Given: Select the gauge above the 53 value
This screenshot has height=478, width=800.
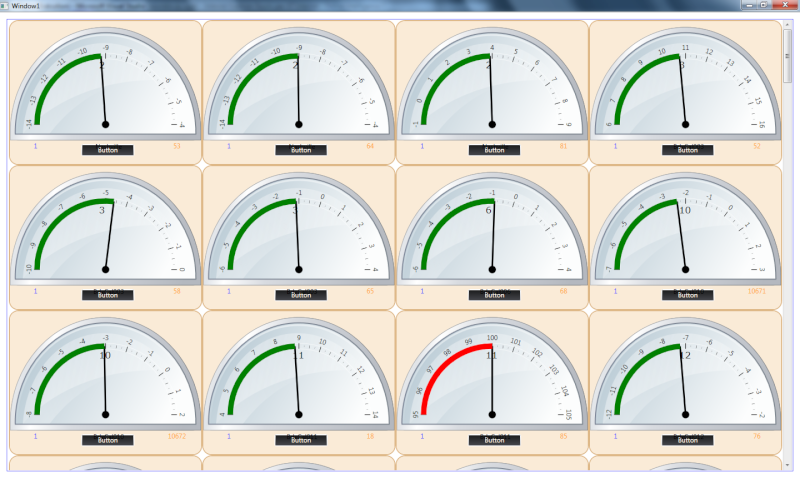Looking at the screenshot, I should [106, 84].
